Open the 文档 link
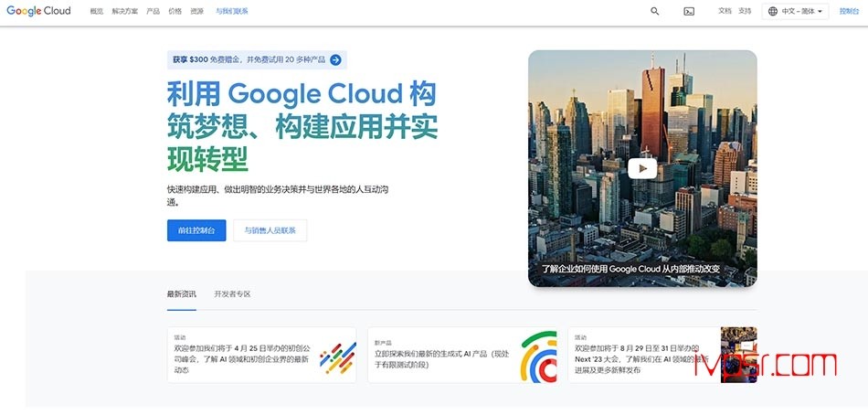868x415 pixels. click(x=725, y=11)
